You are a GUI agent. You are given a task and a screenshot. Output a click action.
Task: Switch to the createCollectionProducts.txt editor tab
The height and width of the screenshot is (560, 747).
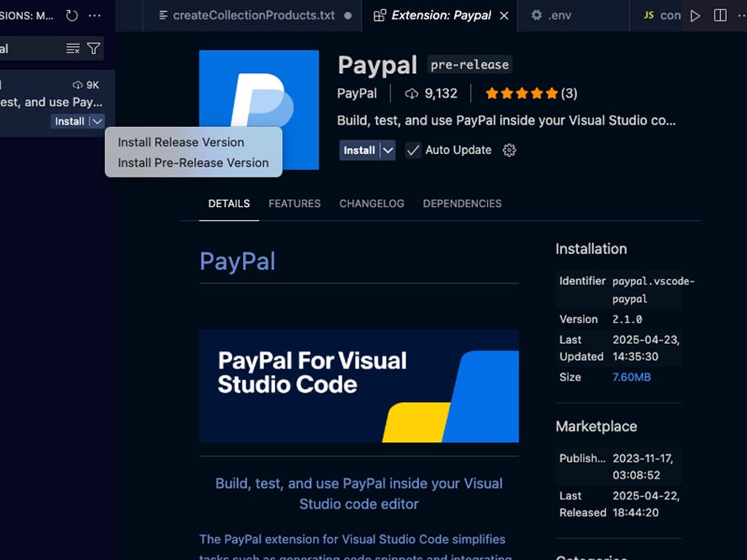pos(252,15)
